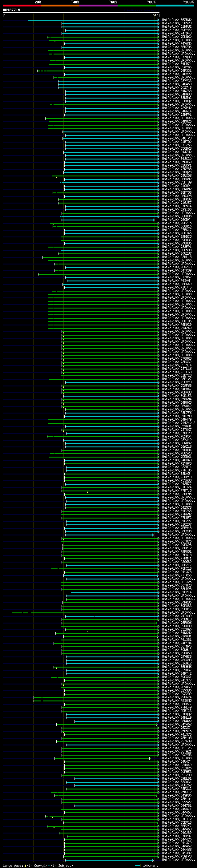Open hit UniRef100_A8XP54

[176, 436]
